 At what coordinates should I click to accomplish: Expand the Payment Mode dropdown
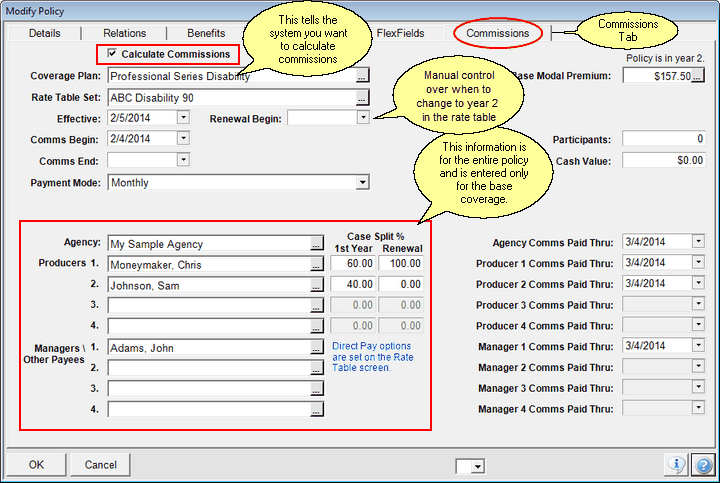pos(362,182)
